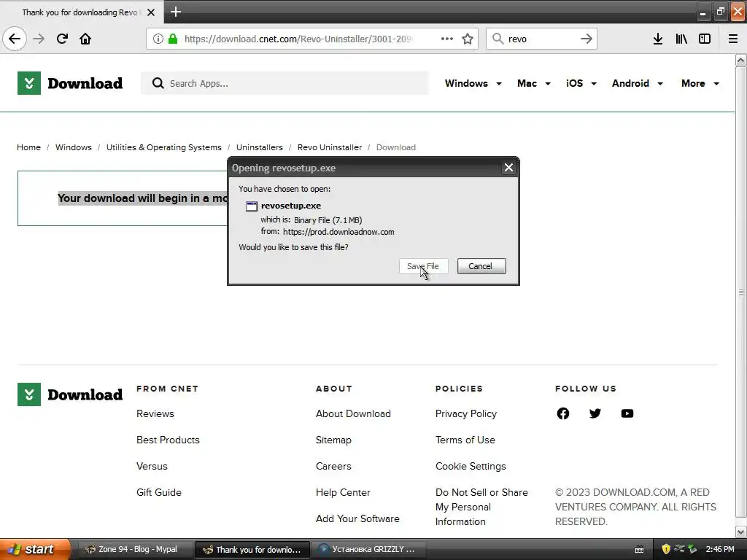
Task: Click the keyboard icon in the taskbar
Action: pos(639,550)
